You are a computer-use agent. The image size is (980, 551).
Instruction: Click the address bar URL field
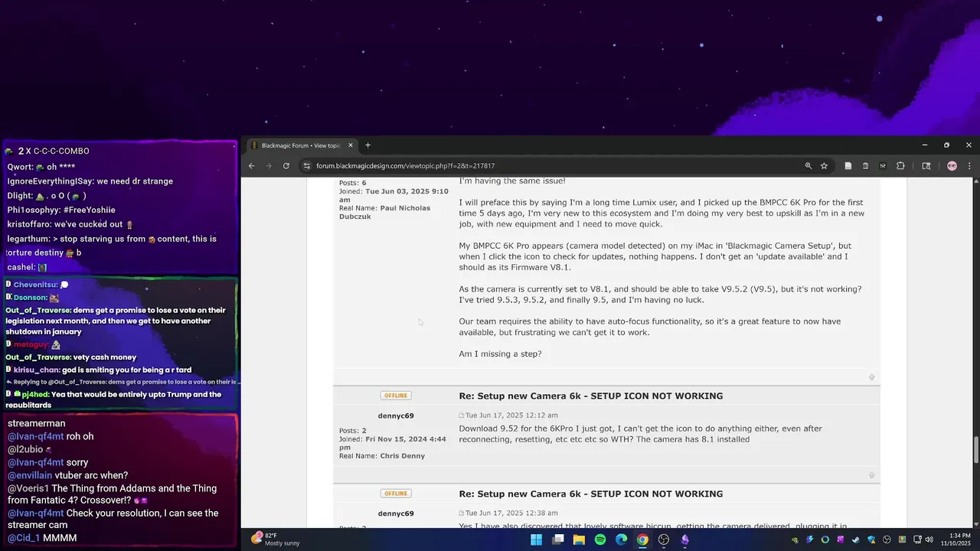[551, 166]
